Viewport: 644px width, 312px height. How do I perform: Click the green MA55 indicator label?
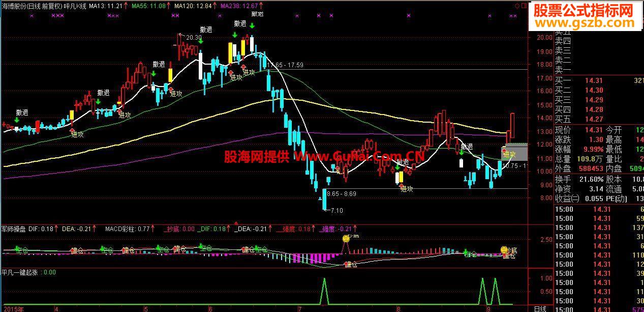click(148, 6)
